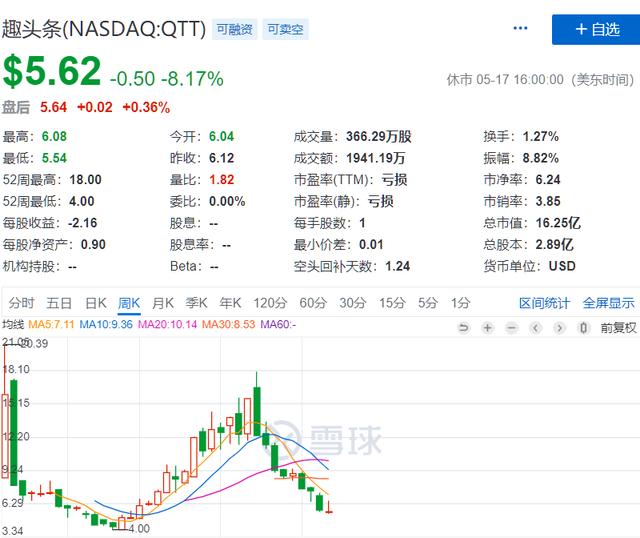
Task: Toggle the MA20:10.14 moving average label
Action: 167,325
